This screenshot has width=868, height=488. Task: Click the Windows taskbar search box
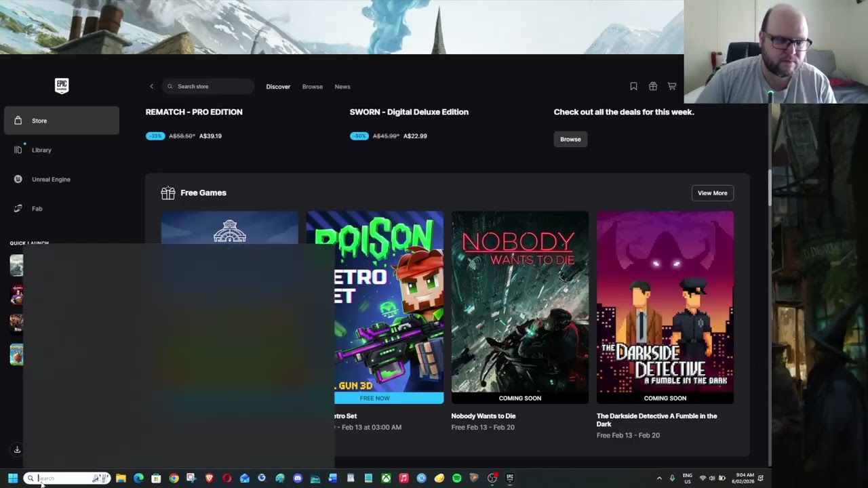(67, 479)
